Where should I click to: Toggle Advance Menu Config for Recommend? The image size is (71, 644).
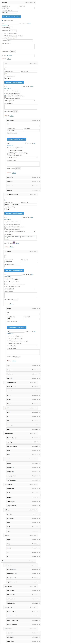tap(17, 139)
